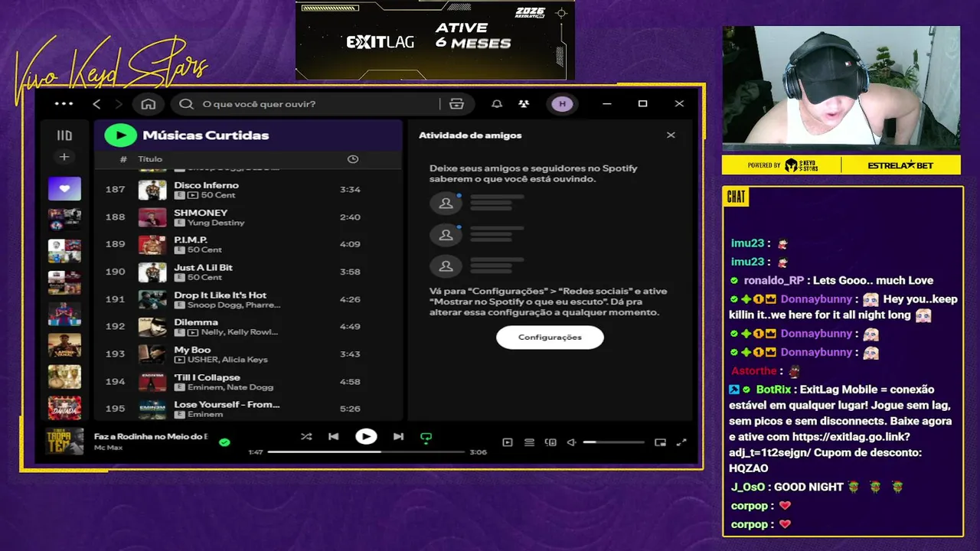Click chat username 'ronaldo_RP'
The image size is (980, 551).
tap(774, 281)
